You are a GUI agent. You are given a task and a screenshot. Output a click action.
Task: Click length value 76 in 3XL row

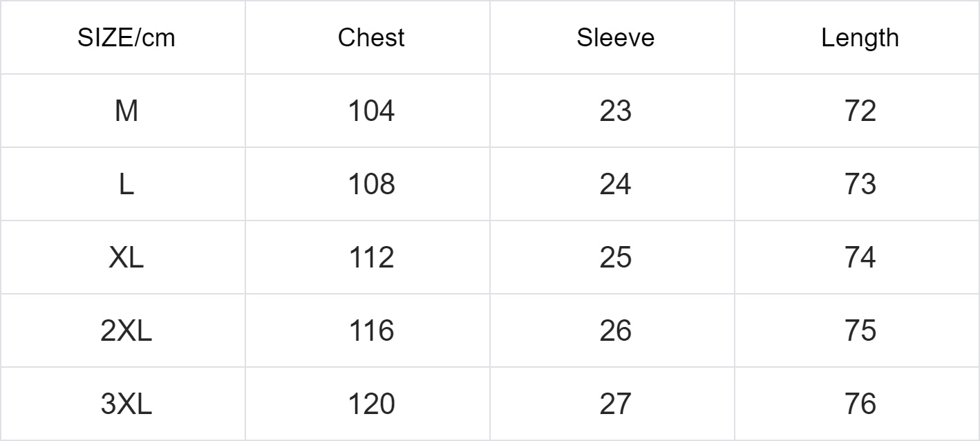[x=860, y=404]
